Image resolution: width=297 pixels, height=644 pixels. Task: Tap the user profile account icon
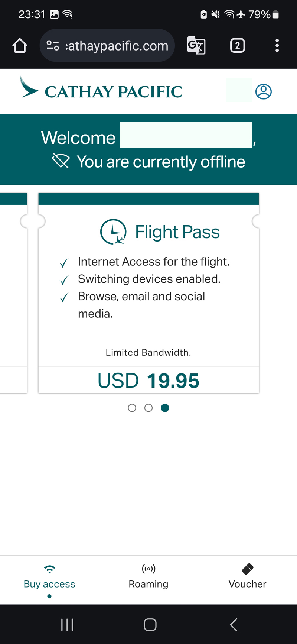click(x=264, y=91)
